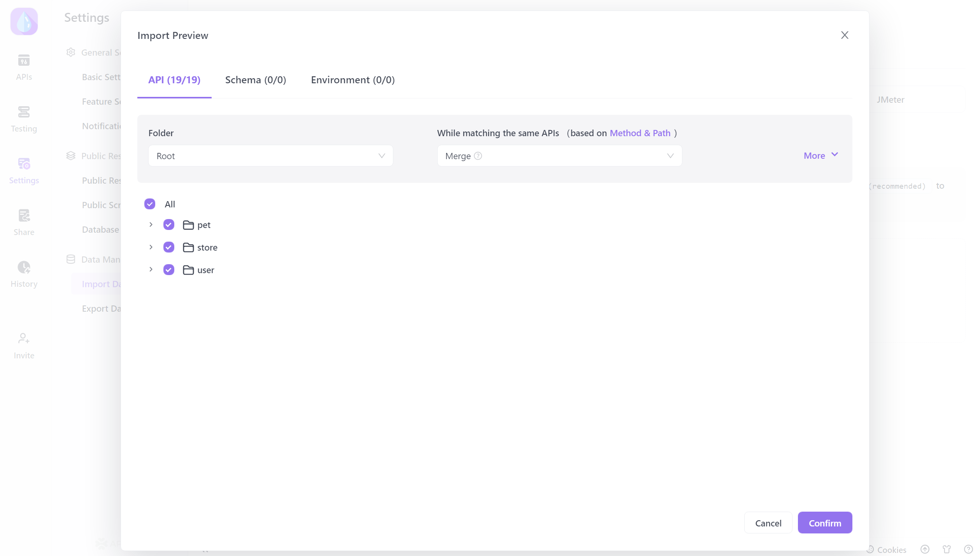Click the Public Resources layers icon
This screenshot has height=556, width=980.
pyautogui.click(x=71, y=156)
